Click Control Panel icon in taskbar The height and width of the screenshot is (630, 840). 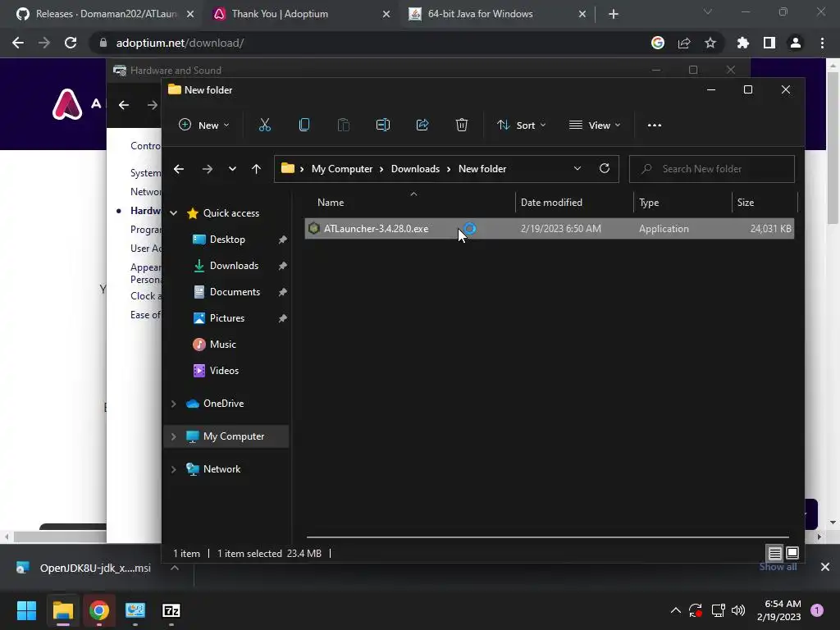coord(135,610)
